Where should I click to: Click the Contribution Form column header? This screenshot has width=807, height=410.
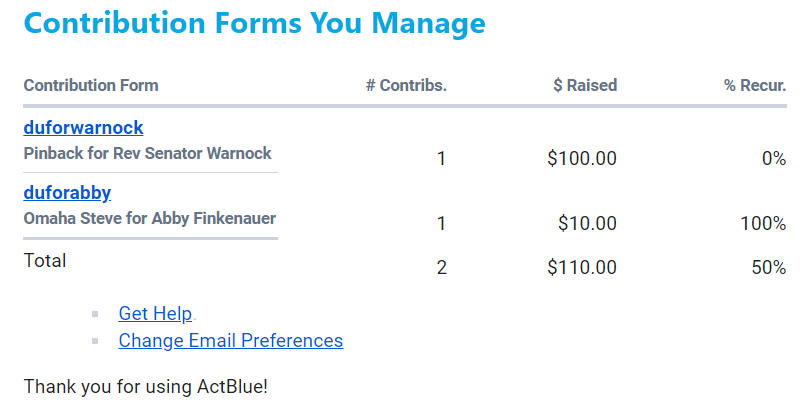point(91,85)
